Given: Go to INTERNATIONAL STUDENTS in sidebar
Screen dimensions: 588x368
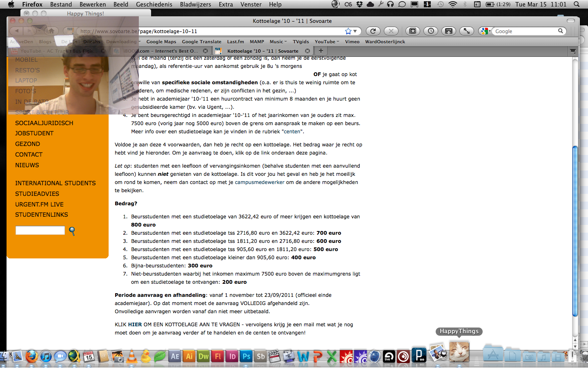Looking at the screenshot, I should [x=56, y=183].
